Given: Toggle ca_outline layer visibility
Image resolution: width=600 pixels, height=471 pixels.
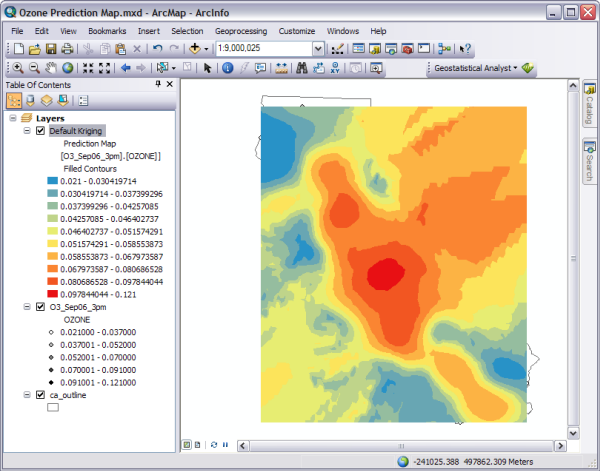Looking at the screenshot, I should click(40, 395).
